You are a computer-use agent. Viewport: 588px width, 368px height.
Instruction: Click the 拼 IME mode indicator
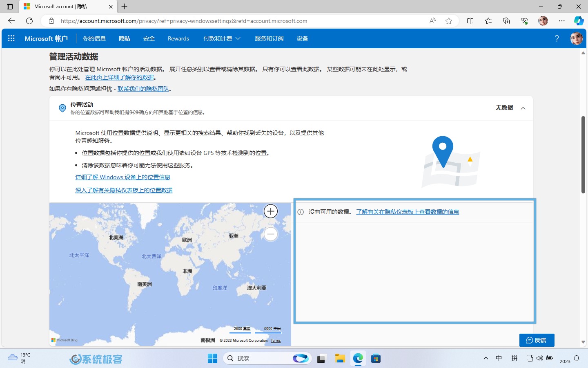click(x=514, y=358)
